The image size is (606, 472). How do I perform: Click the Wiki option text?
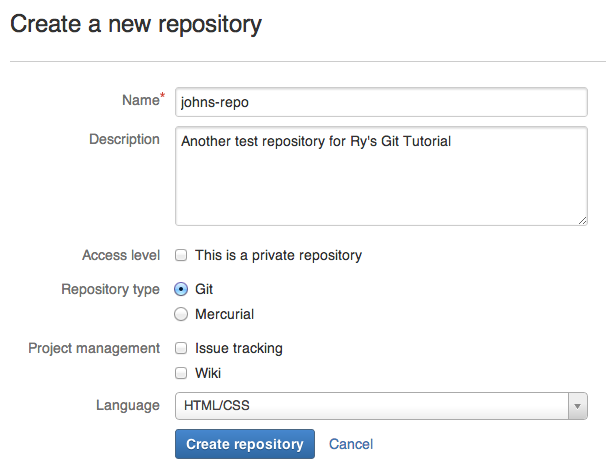click(x=208, y=373)
